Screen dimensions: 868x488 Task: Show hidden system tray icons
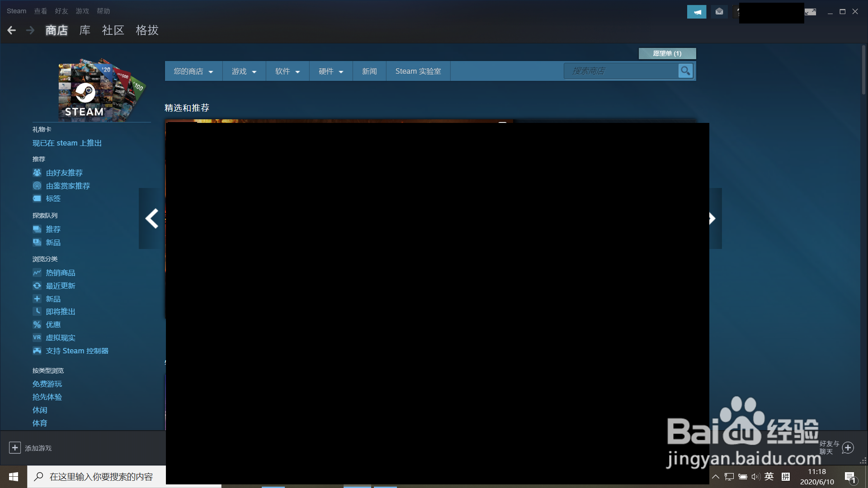click(x=716, y=477)
